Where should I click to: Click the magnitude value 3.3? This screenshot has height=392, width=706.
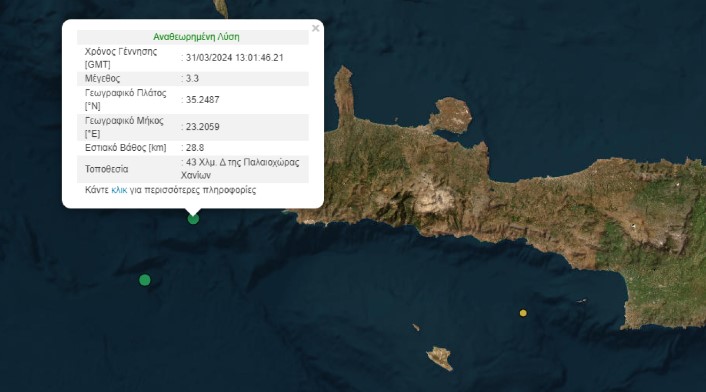tap(192, 78)
